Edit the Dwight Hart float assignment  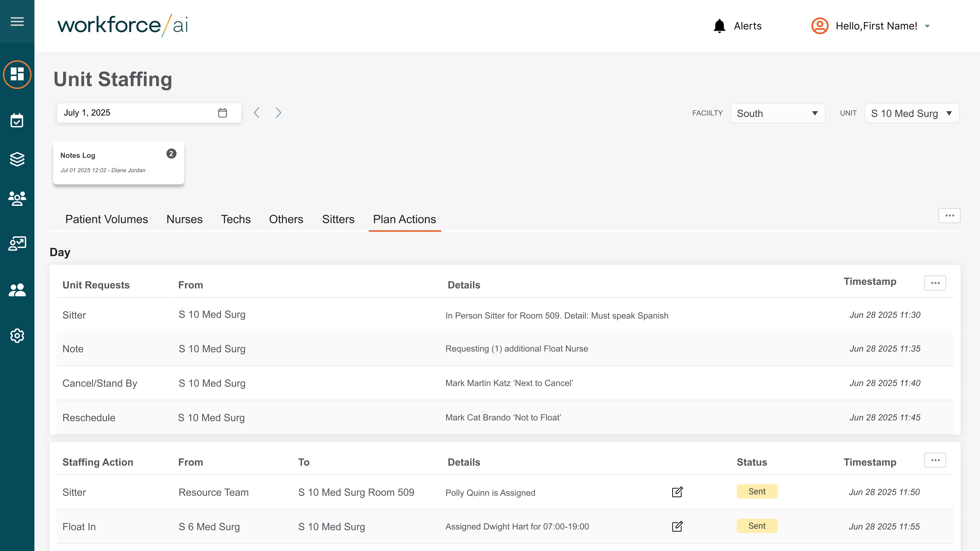click(677, 526)
